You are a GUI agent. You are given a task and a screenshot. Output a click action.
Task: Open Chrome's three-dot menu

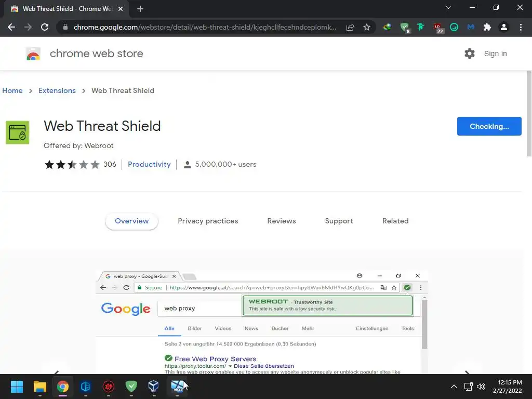click(x=521, y=27)
